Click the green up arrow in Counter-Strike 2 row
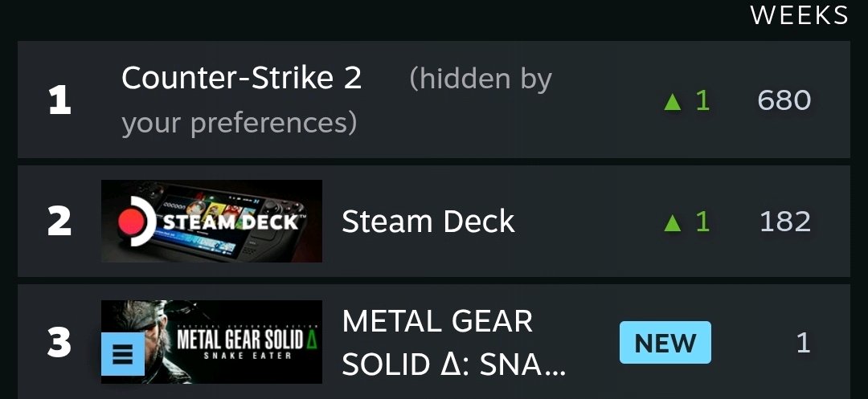The height and width of the screenshot is (399, 868). (673, 101)
